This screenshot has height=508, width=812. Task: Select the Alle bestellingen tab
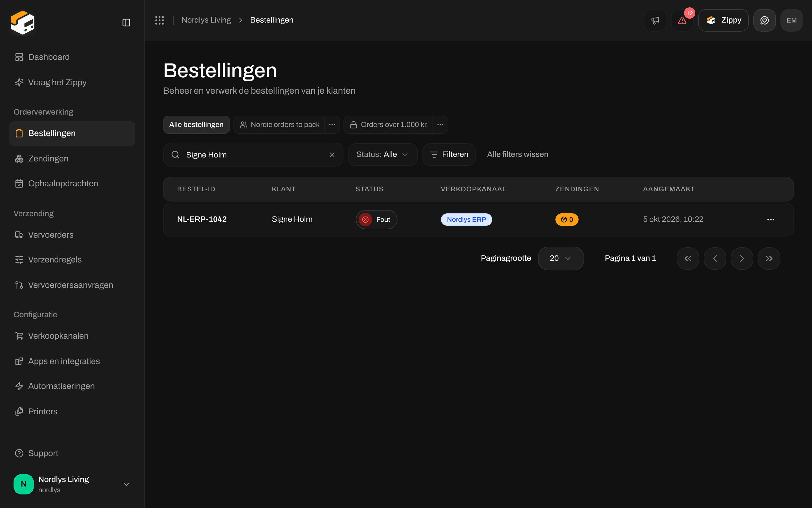click(x=196, y=125)
